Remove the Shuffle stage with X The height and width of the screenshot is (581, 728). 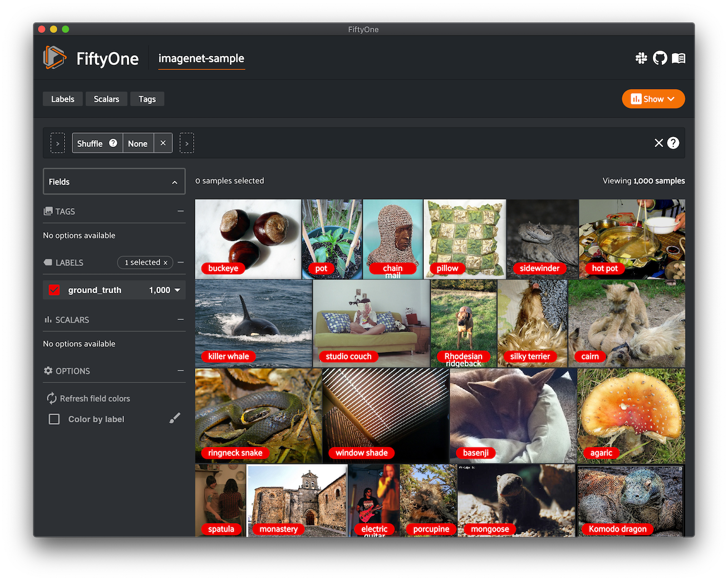163,143
